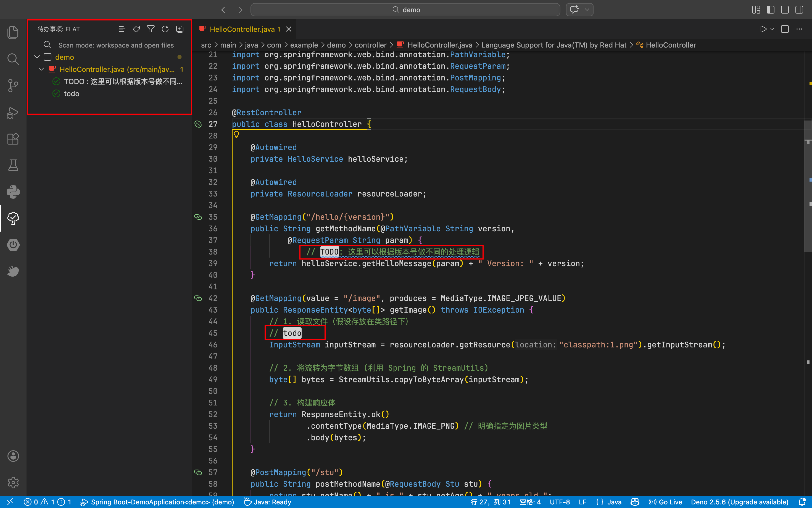Change the UTF-8 encoding in status bar

pyautogui.click(x=560, y=502)
